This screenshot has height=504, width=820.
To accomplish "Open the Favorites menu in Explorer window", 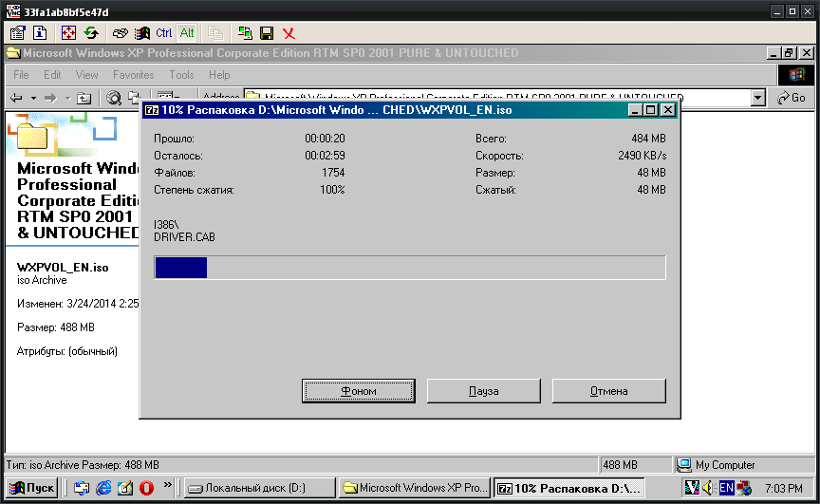I will coord(134,75).
